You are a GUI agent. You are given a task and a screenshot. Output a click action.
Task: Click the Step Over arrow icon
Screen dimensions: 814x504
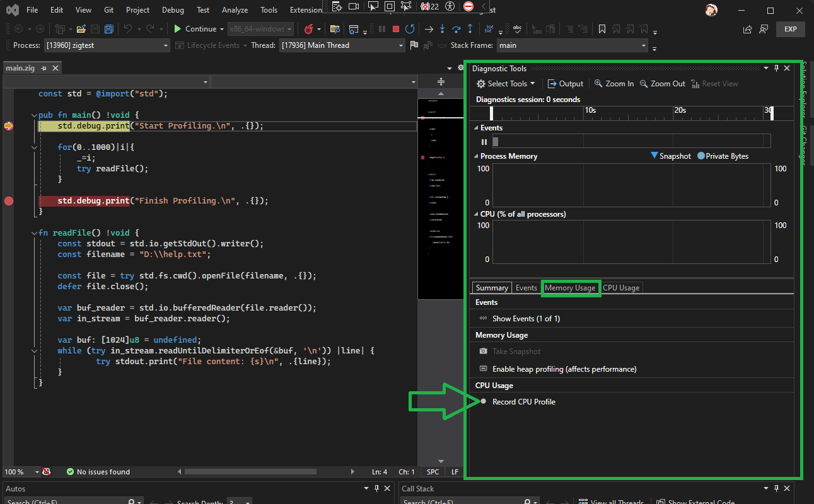[456, 29]
